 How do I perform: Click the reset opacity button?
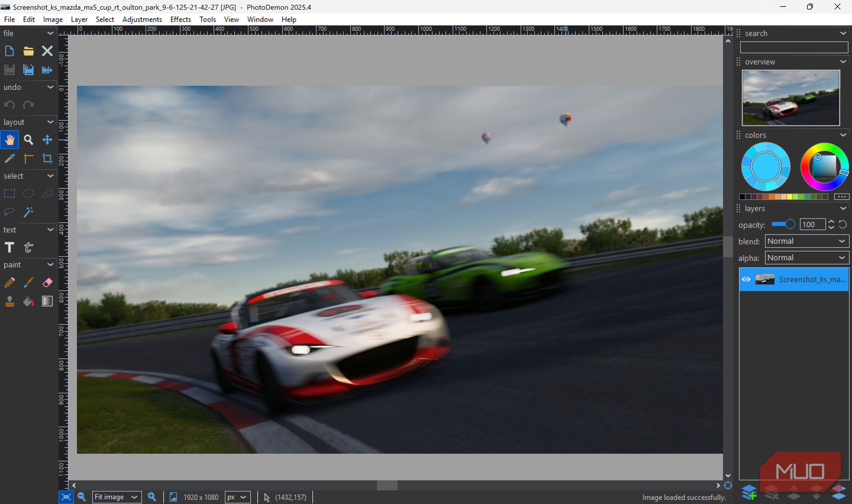pos(843,224)
